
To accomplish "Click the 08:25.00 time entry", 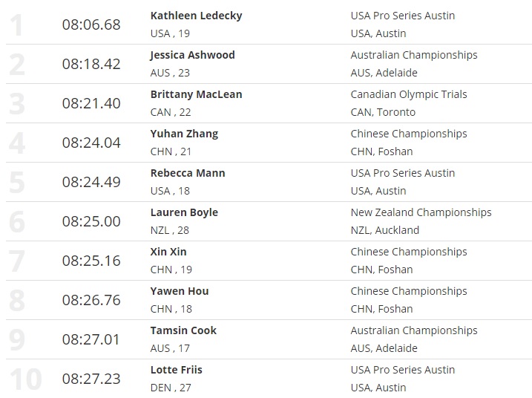I will click(91, 221).
